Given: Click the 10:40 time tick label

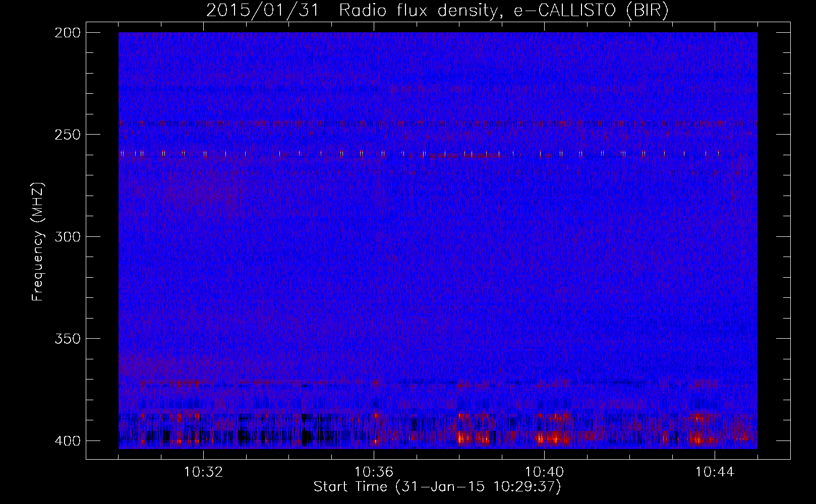Looking at the screenshot, I should [x=544, y=472].
